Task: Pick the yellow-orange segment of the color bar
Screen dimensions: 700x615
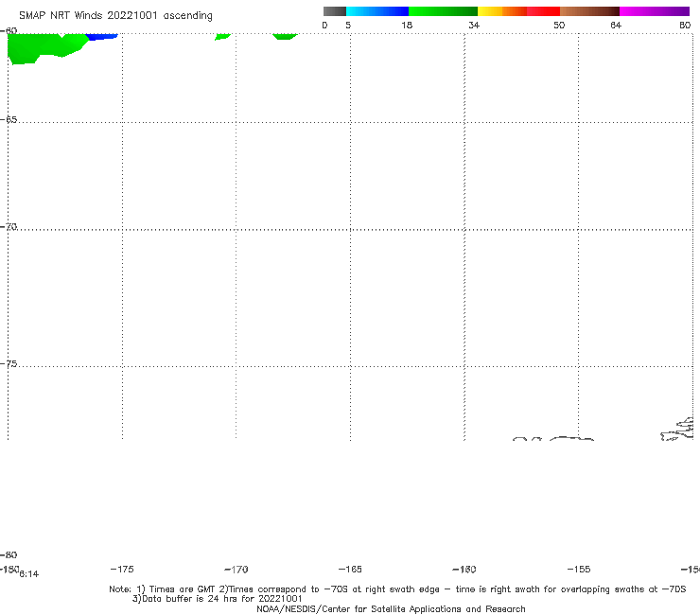Action: pyautogui.click(x=501, y=11)
